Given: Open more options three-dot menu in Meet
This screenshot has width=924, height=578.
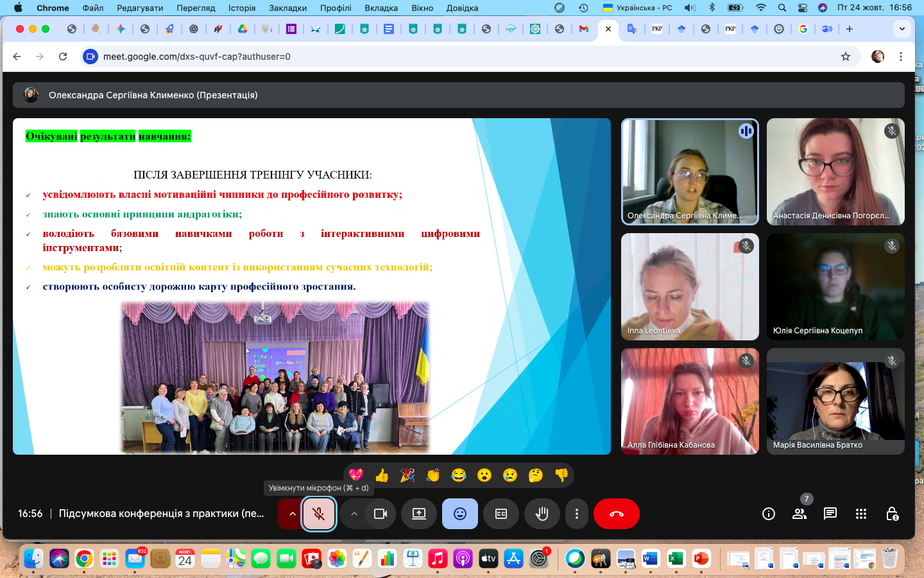Looking at the screenshot, I should click(577, 514).
